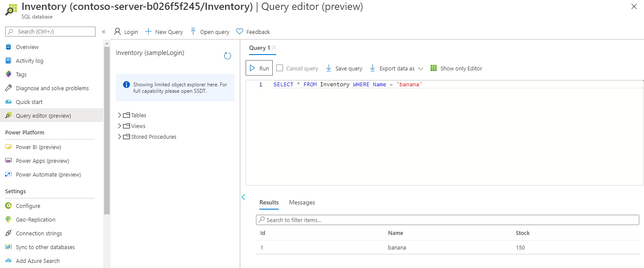Collapse the results pane with the left chevron
Viewport: 644px width, 268px height.
tap(243, 197)
